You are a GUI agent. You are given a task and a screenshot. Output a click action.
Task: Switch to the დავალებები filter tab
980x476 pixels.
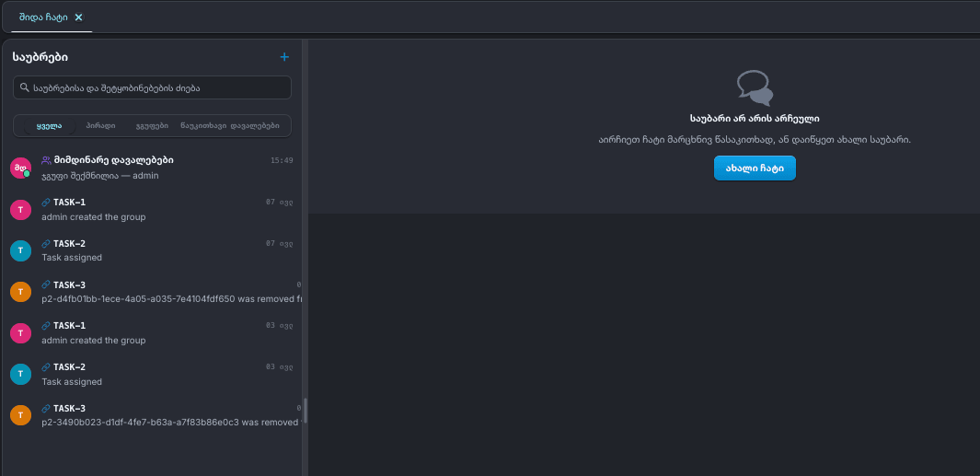pyautogui.click(x=254, y=126)
